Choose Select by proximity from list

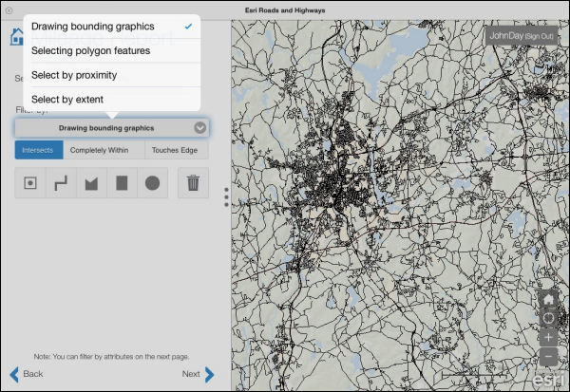click(74, 75)
